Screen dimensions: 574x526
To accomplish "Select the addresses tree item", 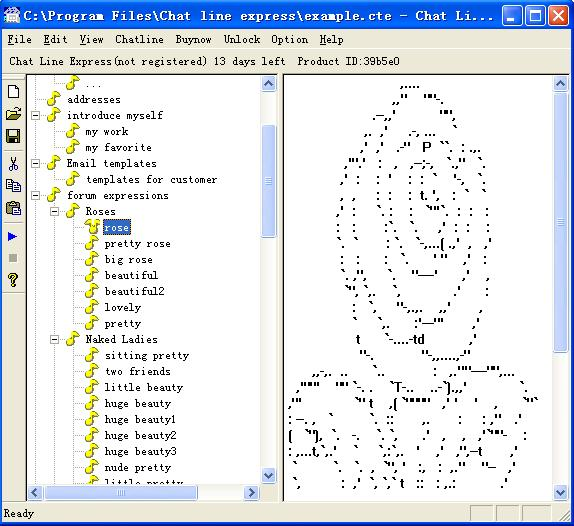I will [94, 99].
